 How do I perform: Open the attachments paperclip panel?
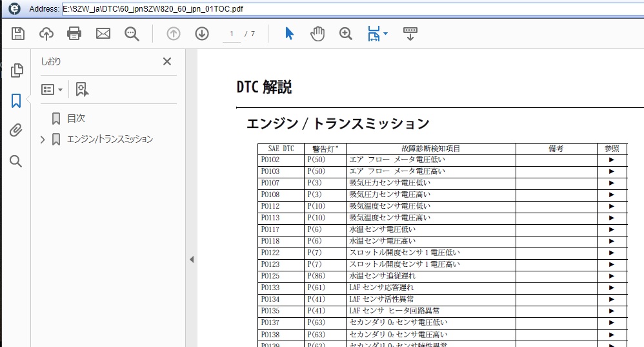click(16, 131)
